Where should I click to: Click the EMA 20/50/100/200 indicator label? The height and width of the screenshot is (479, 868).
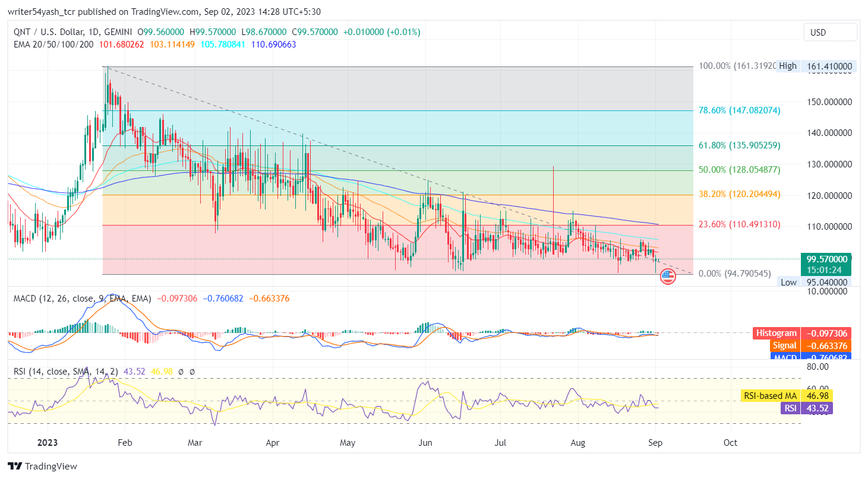tap(53, 45)
